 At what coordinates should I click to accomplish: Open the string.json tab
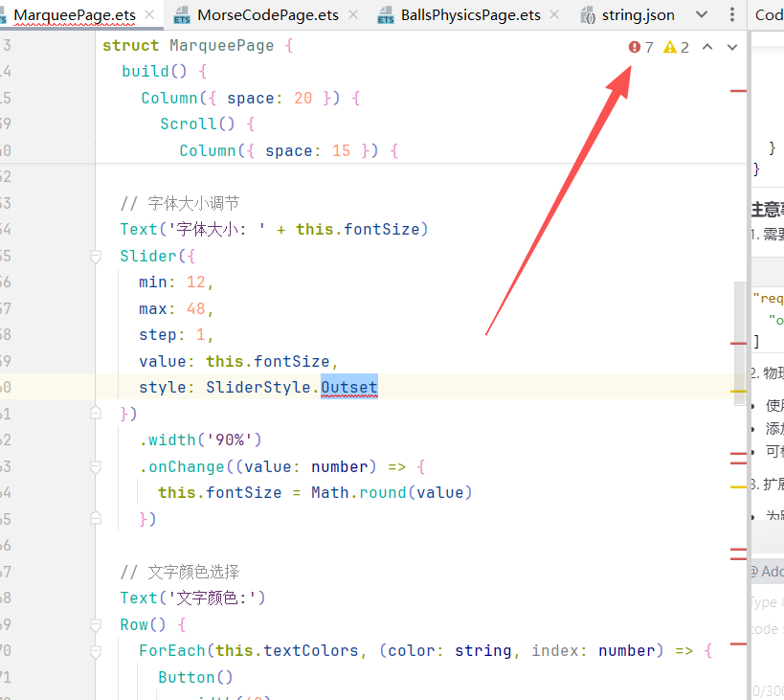pyautogui.click(x=638, y=15)
